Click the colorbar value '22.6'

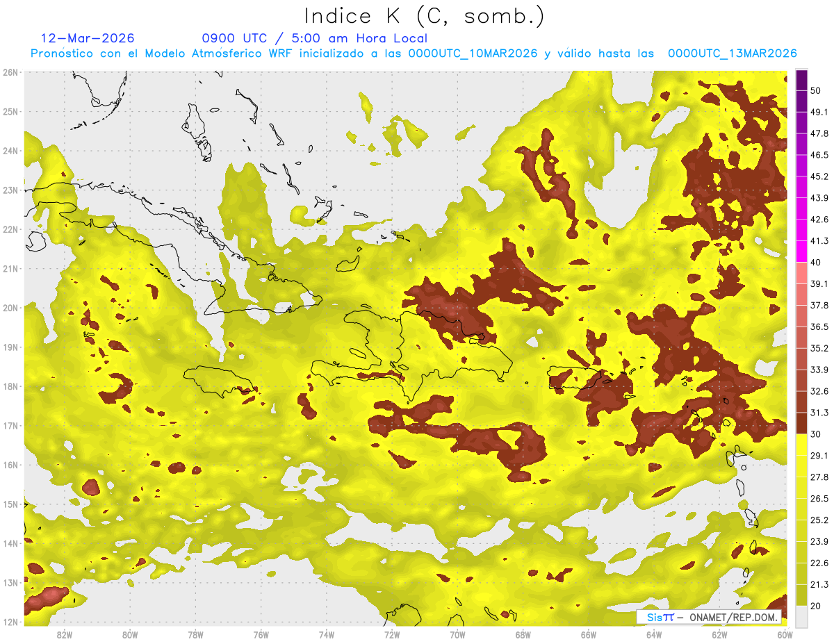pos(819,563)
